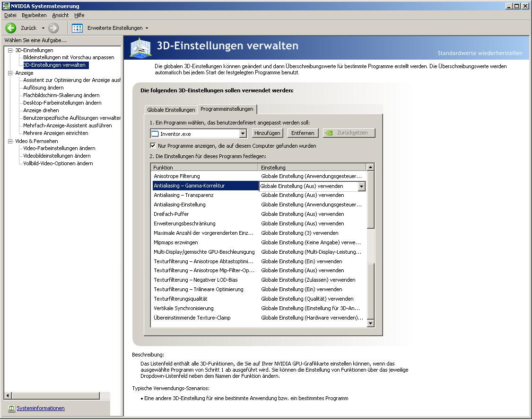Open the Systeminformationen link
The width and height of the screenshot is (532, 419).
[x=41, y=408]
